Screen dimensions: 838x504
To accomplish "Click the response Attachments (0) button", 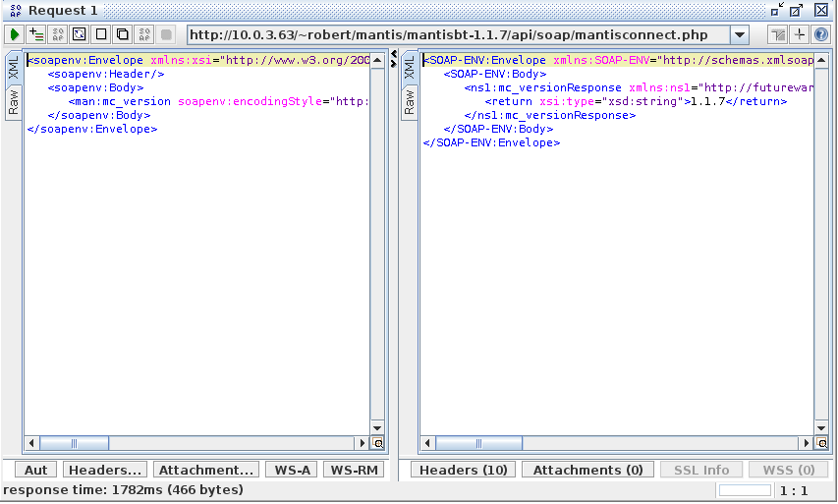I will coord(587,471).
